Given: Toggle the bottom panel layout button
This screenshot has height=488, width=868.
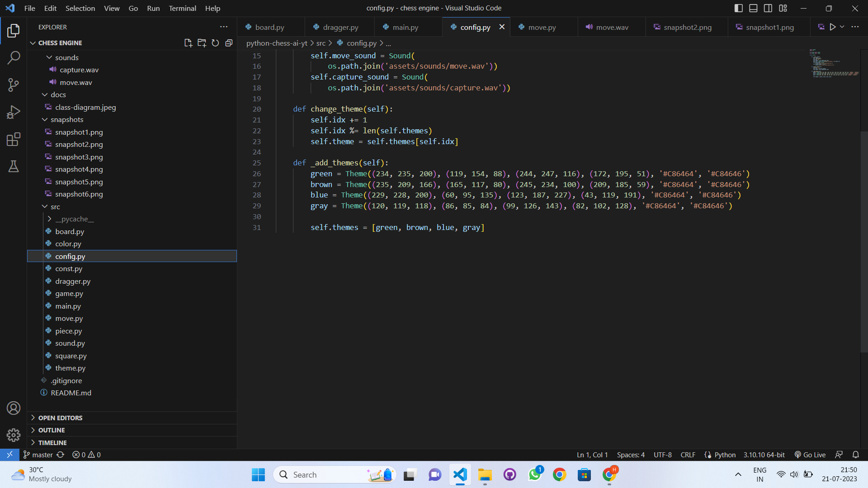Looking at the screenshot, I should 753,8.
